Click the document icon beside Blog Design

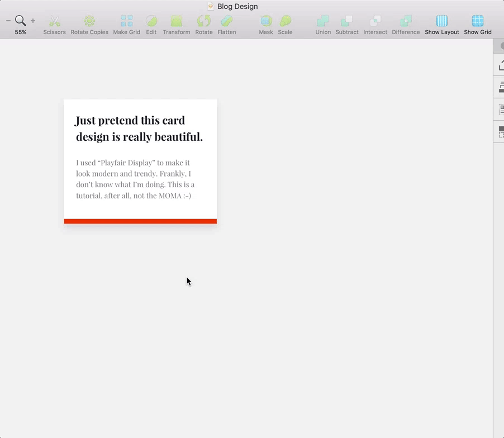coord(211,7)
